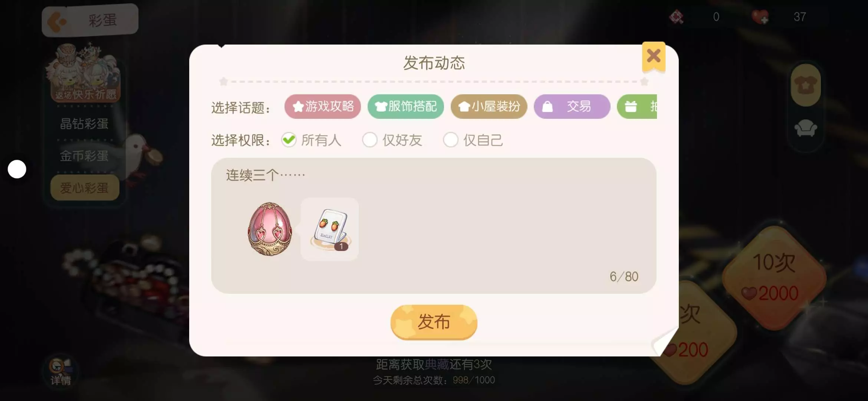
Task: Open the wardrobe shirt icon
Action: (805, 85)
